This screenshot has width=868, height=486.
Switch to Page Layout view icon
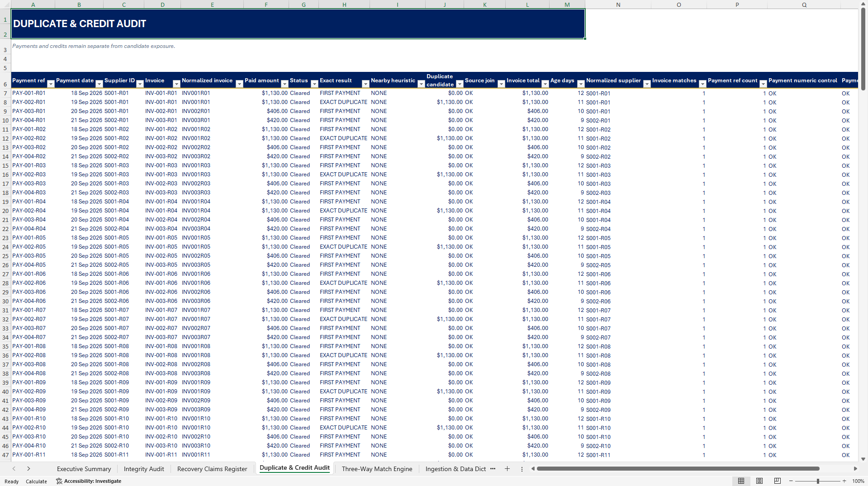tap(759, 481)
